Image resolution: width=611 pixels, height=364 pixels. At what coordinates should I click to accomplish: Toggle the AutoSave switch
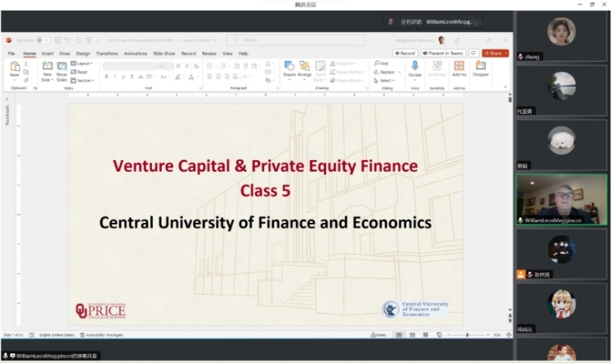pos(41,40)
